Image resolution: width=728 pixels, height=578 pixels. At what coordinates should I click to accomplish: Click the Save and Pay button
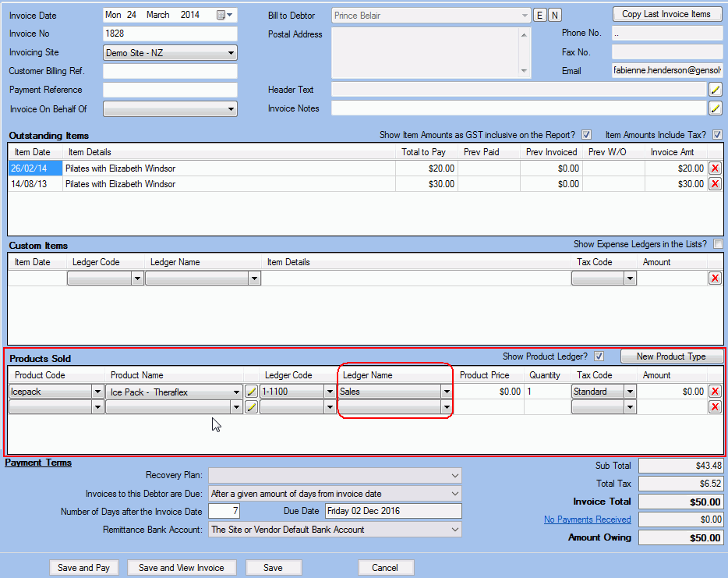83,567
